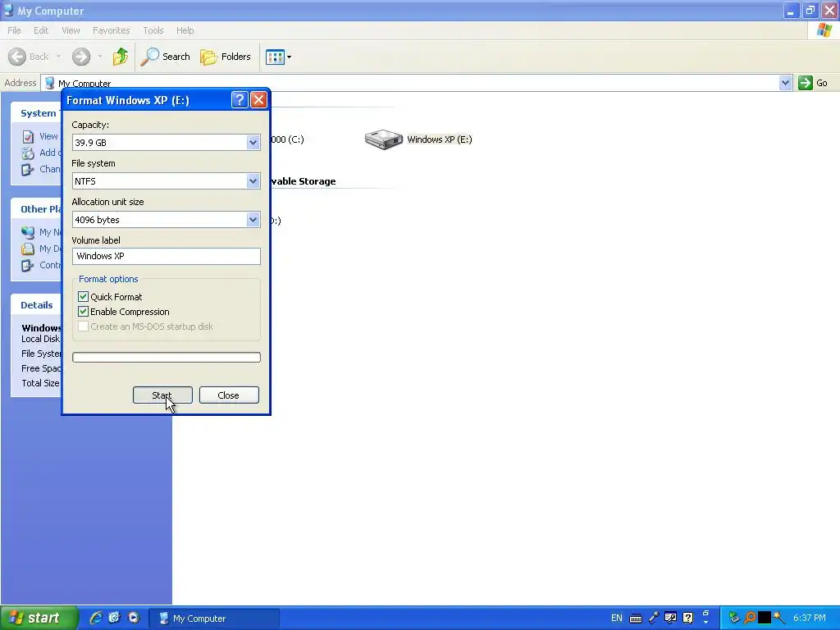Viewport: 840px width, 630px height.
Task: Click the format progress bar
Action: [x=166, y=358]
